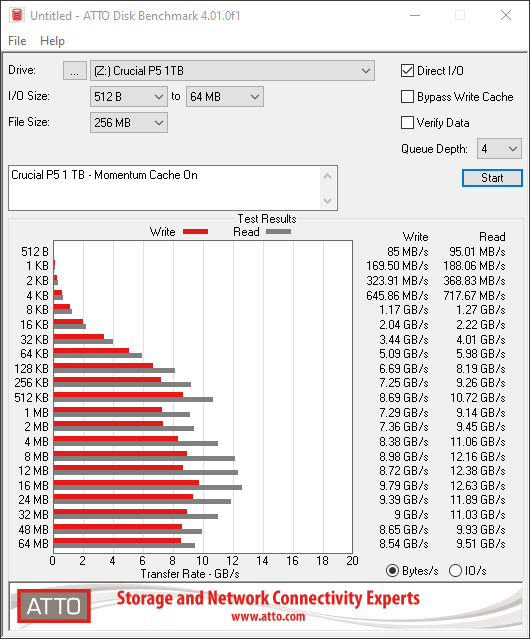Click the Read column header in results

[x=492, y=237]
